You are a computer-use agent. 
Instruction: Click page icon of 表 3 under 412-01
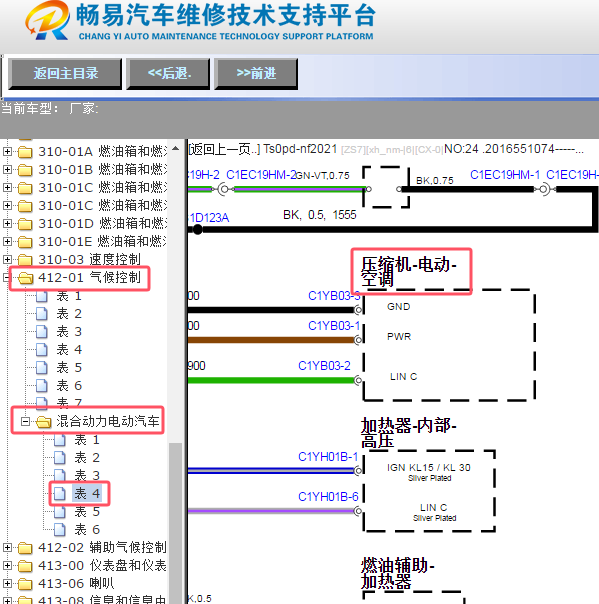pyautogui.click(x=42, y=332)
